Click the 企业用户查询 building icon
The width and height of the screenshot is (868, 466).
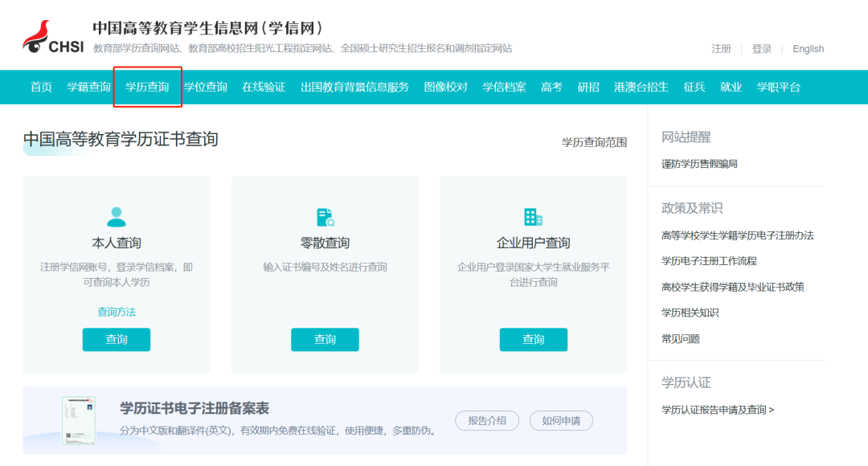(533, 217)
